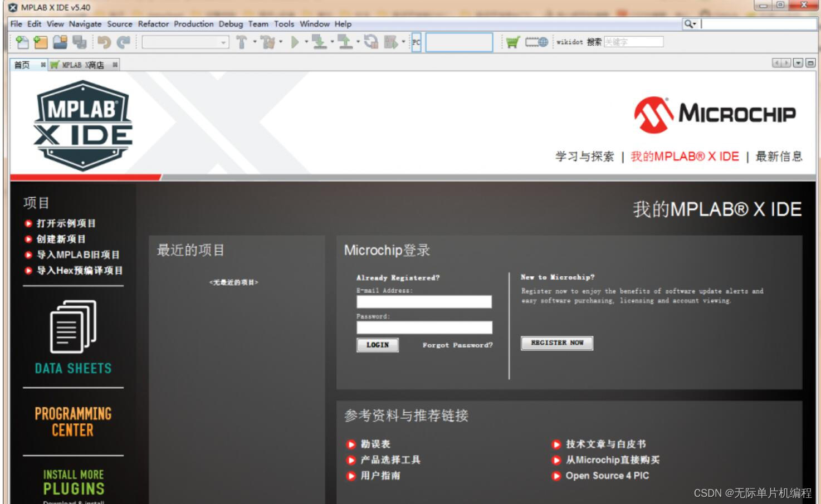Image resolution: width=821 pixels, height=504 pixels.
Task: Click 创建新项目 link
Action: (x=61, y=239)
